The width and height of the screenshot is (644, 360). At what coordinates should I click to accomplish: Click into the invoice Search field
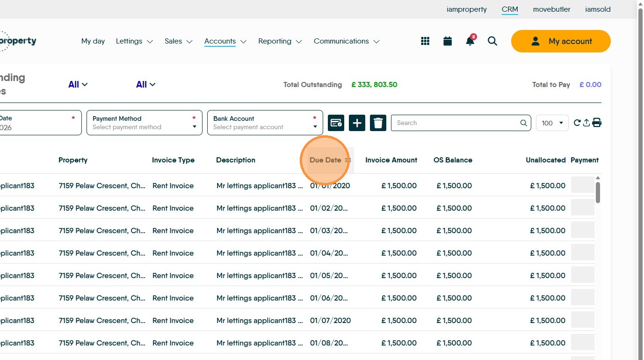[x=456, y=123]
